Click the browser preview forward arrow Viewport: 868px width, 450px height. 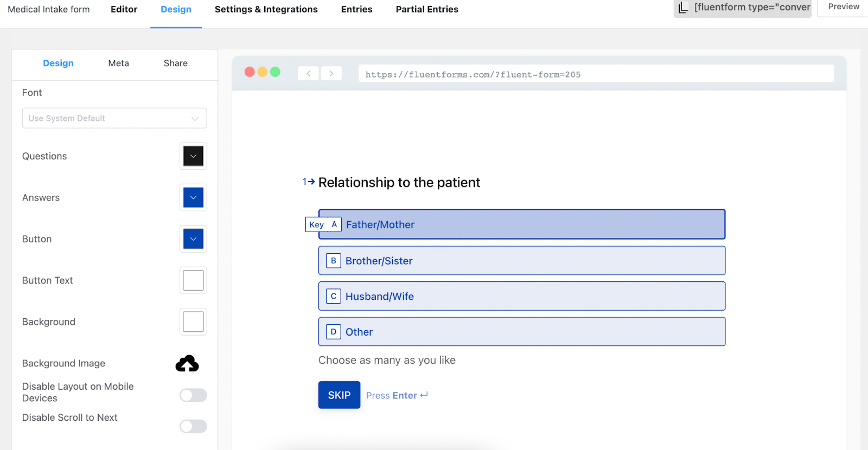click(x=331, y=73)
